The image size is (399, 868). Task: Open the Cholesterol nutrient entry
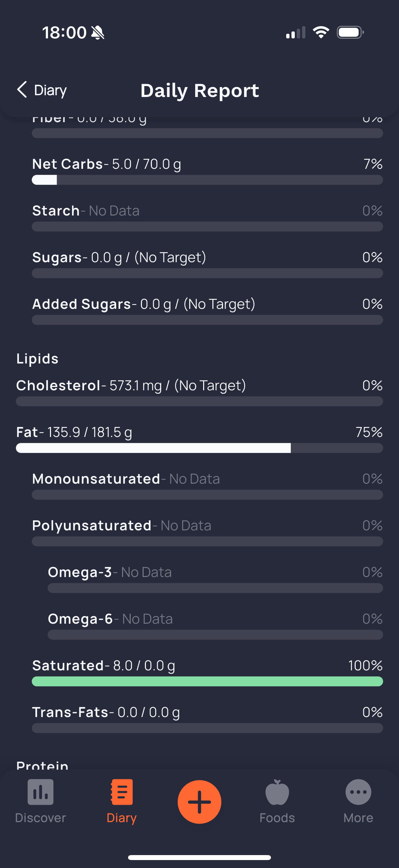[x=199, y=392]
